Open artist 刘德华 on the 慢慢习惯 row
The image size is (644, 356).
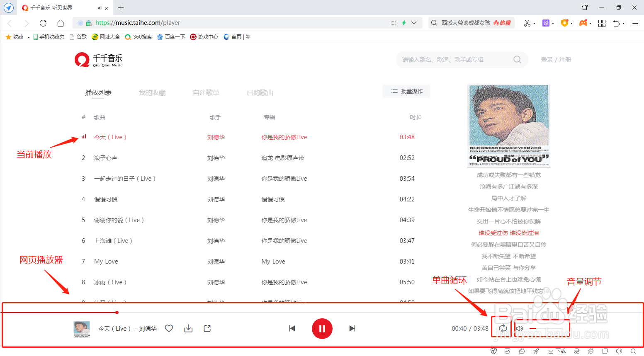[216, 199]
